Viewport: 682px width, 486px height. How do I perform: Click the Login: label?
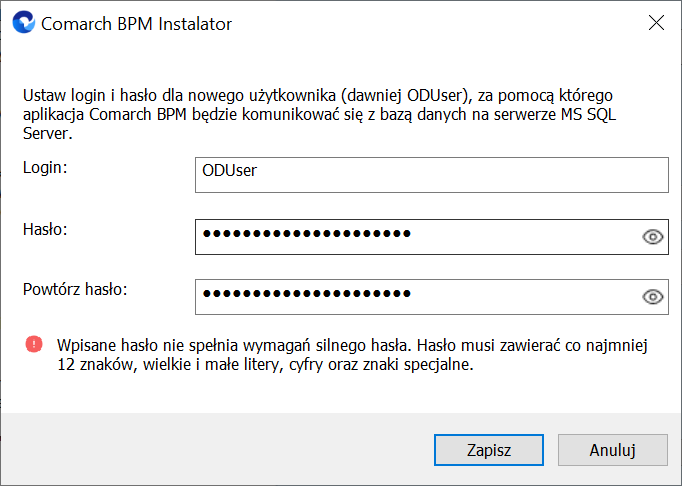click(x=45, y=168)
